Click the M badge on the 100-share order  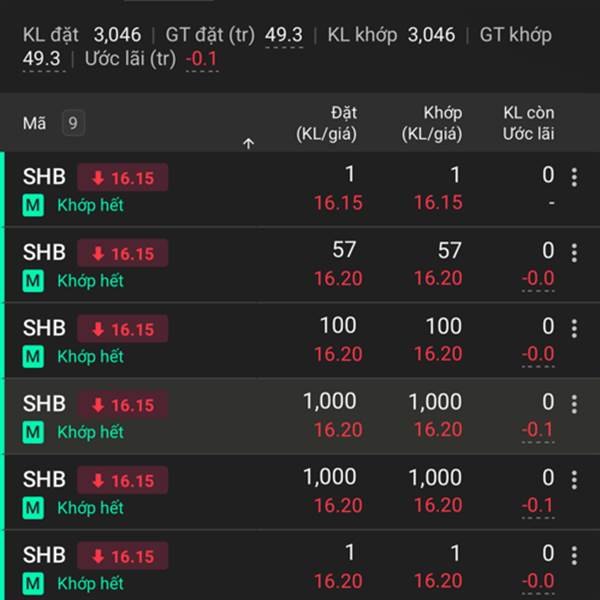pos(33,357)
